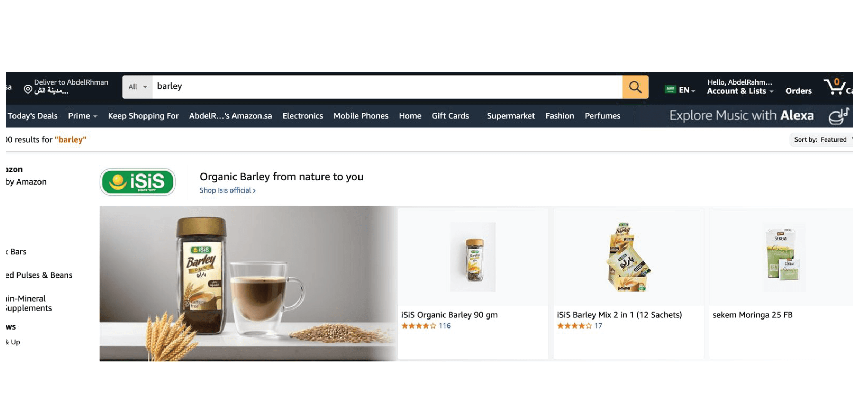Click the Saudi flag language icon
The height and width of the screenshot is (416, 868).
[x=670, y=89]
